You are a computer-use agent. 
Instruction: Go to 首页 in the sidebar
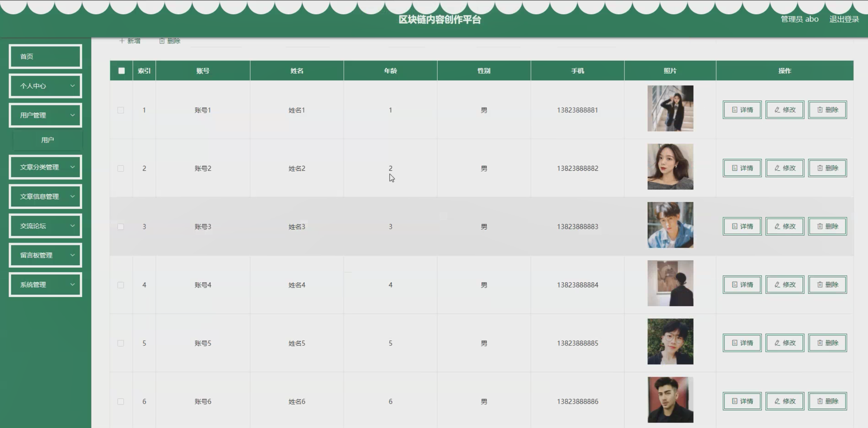[x=45, y=57]
